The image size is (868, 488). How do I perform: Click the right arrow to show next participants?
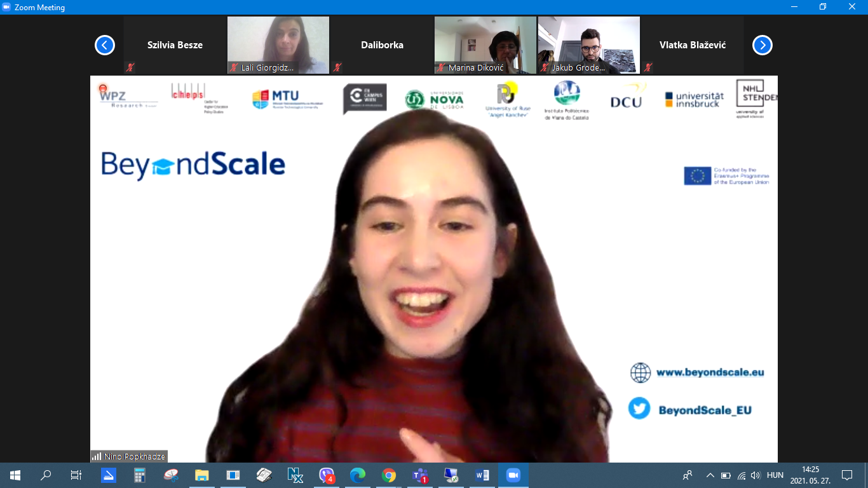tap(762, 45)
